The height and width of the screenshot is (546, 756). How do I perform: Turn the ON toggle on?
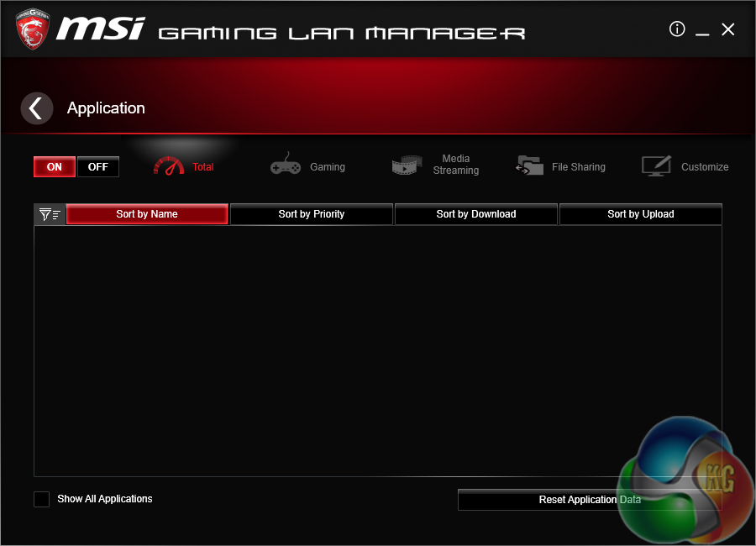click(x=55, y=167)
